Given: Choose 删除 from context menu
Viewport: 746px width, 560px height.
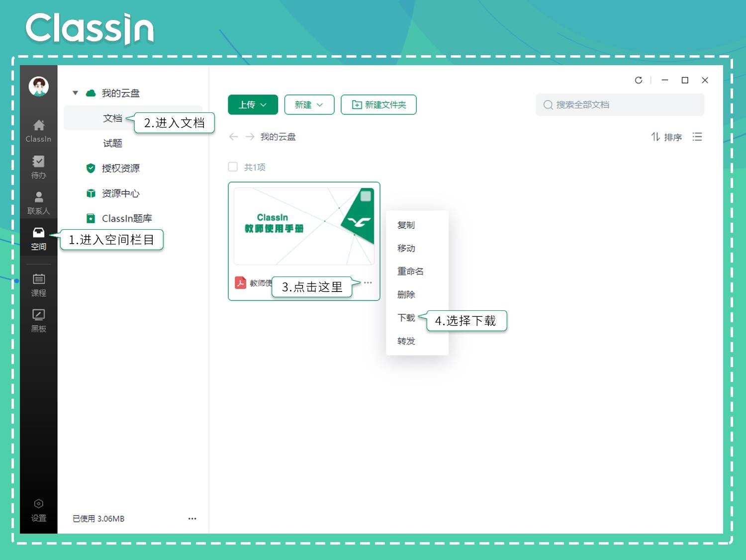Looking at the screenshot, I should [406, 294].
